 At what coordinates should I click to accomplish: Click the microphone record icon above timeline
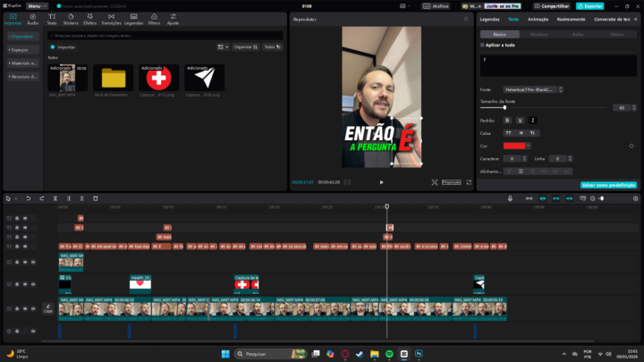pyautogui.click(x=510, y=198)
